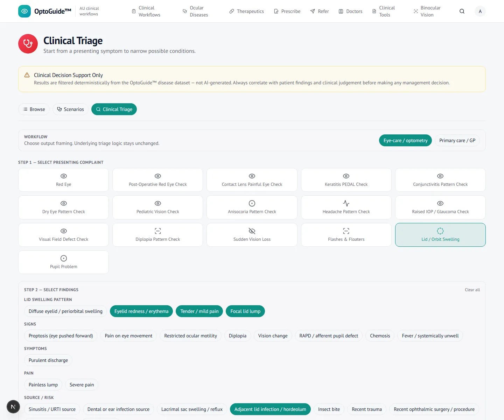Screen dimensions: 504x420
Task: Toggle the Vision change chip
Action: coord(273,336)
